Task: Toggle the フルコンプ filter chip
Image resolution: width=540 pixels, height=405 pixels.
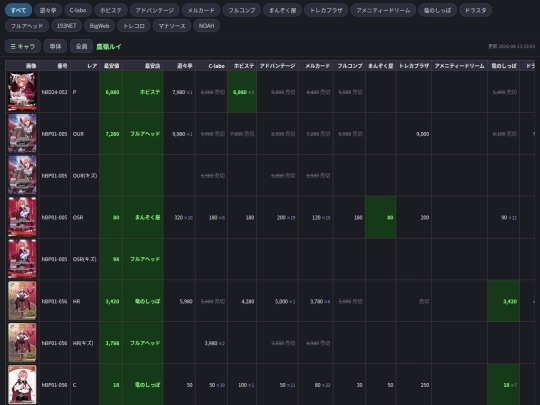Action: [x=242, y=10]
